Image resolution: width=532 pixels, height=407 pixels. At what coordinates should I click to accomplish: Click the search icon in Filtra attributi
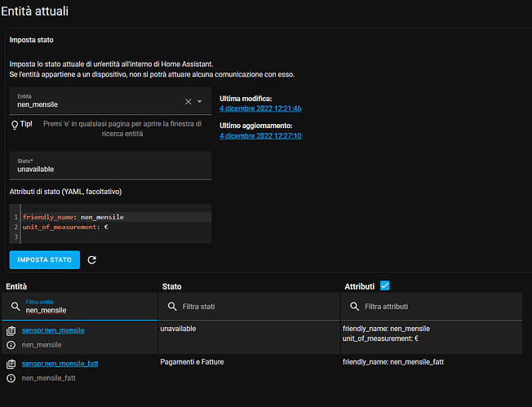[x=355, y=307]
